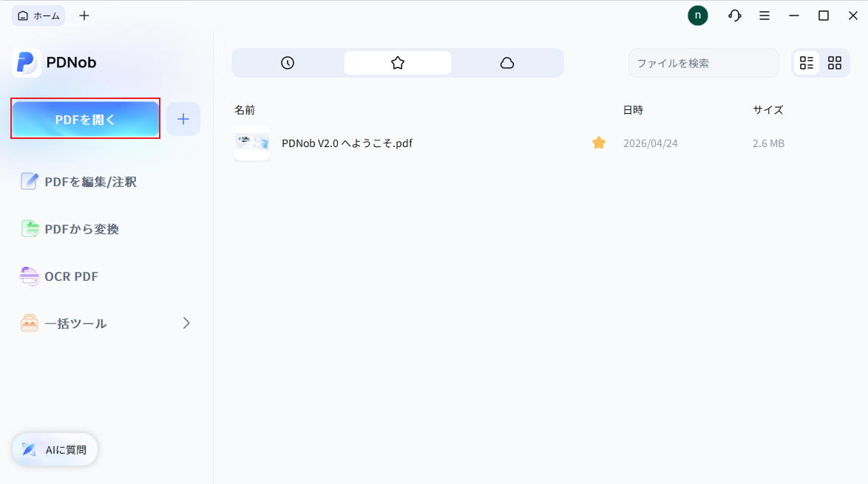Select the file name PDNob V2.0 へようこそ.pdf
This screenshot has height=484, width=868.
(x=347, y=143)
